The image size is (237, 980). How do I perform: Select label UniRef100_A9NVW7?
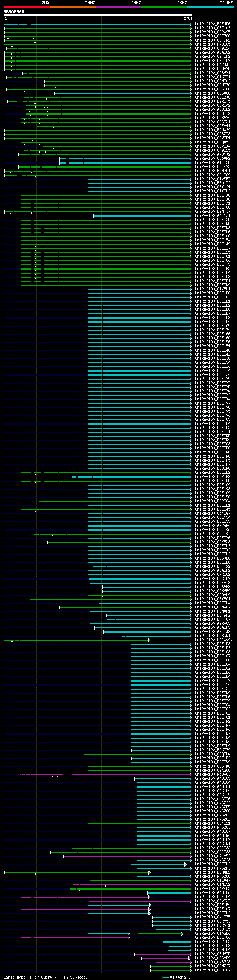click(x=213, y=607)
